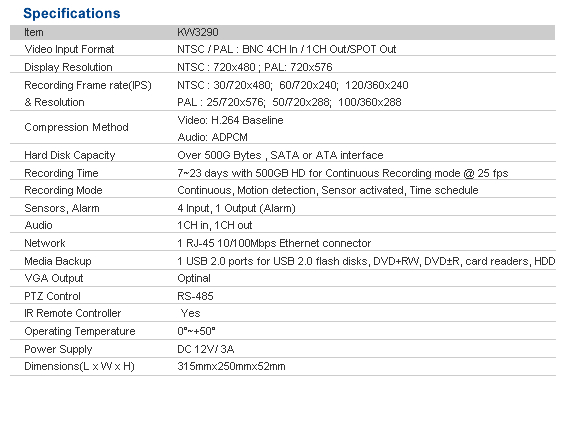Select the Hard Disk Capacity row

coord(283,155)
